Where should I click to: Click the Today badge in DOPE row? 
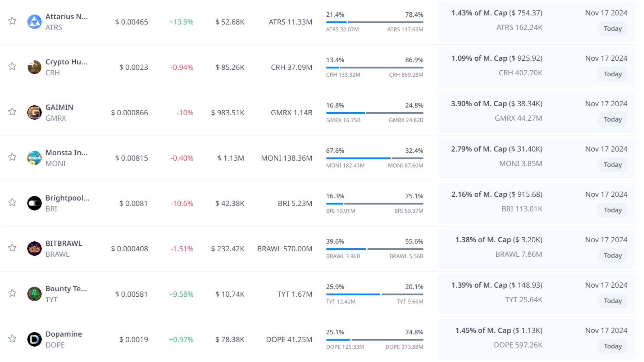click(x=612, y=346)
